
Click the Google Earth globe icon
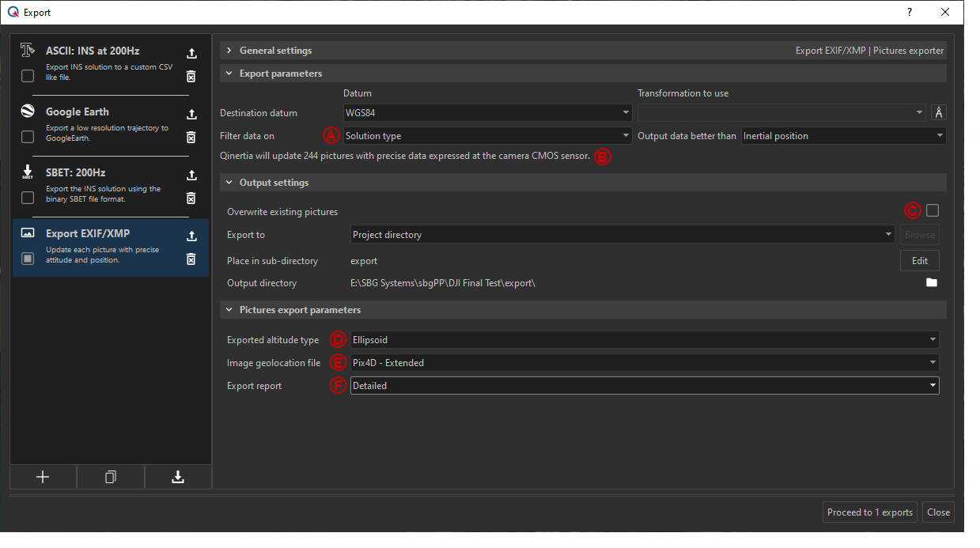click(x=27, y=110)
